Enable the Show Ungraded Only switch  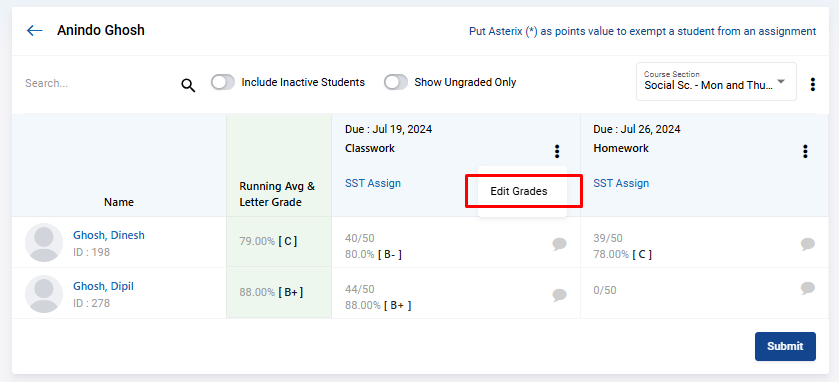[396, 82]
